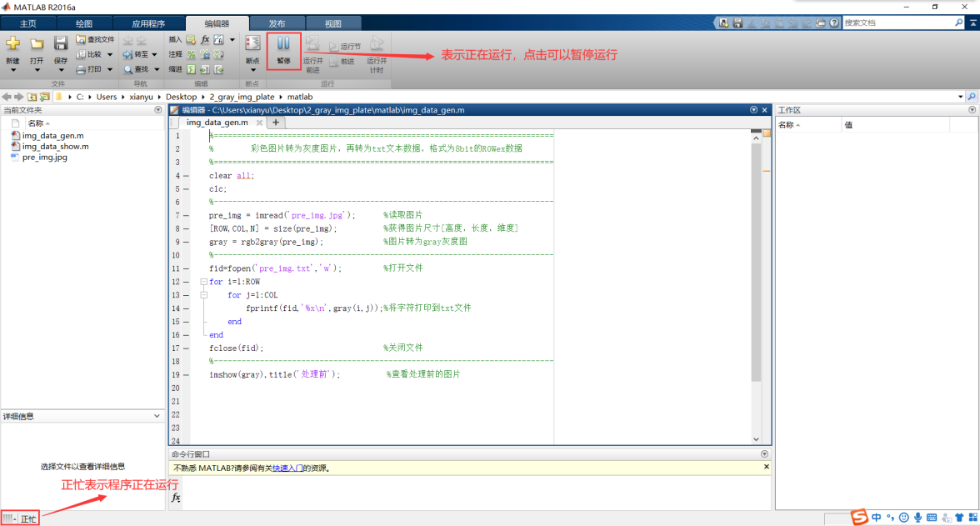
Task: Click the green percent comment icon
Action: (x=191, y=54)
